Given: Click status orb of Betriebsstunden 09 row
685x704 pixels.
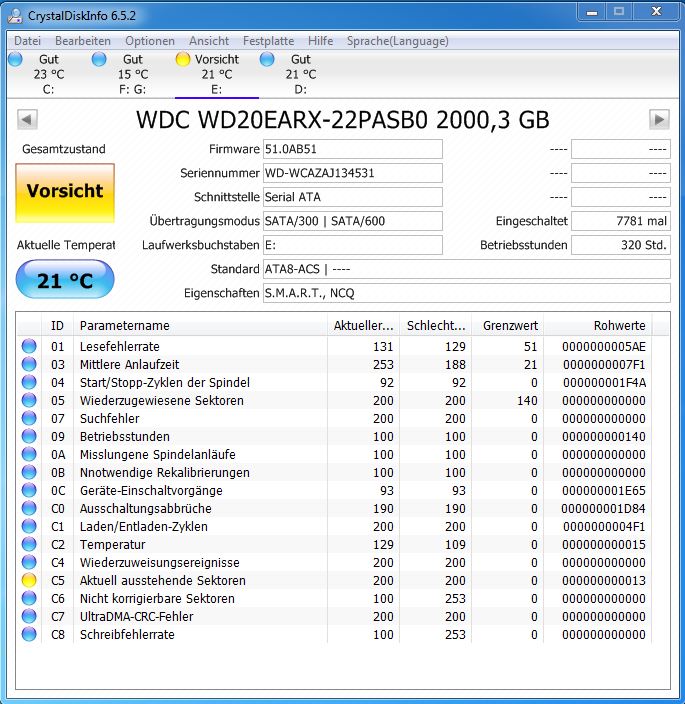Looking at the screenshot, I should click(29, 436).
